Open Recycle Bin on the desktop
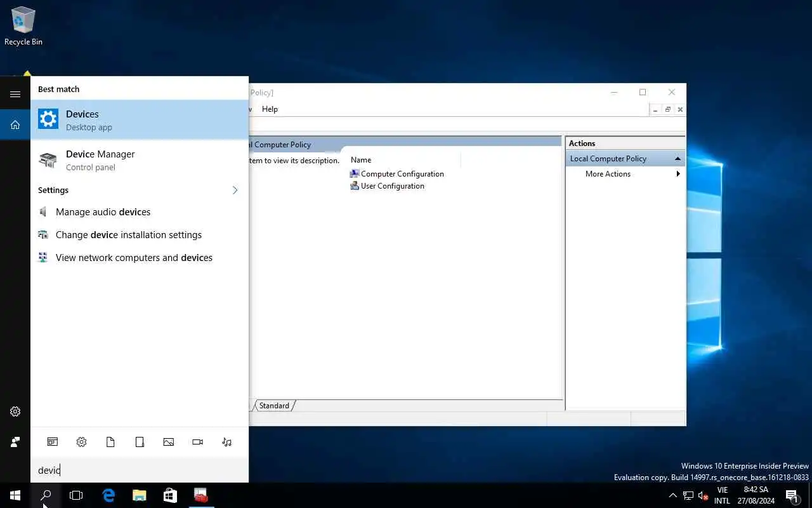This screenshot has width=812, height=508. 23,27
